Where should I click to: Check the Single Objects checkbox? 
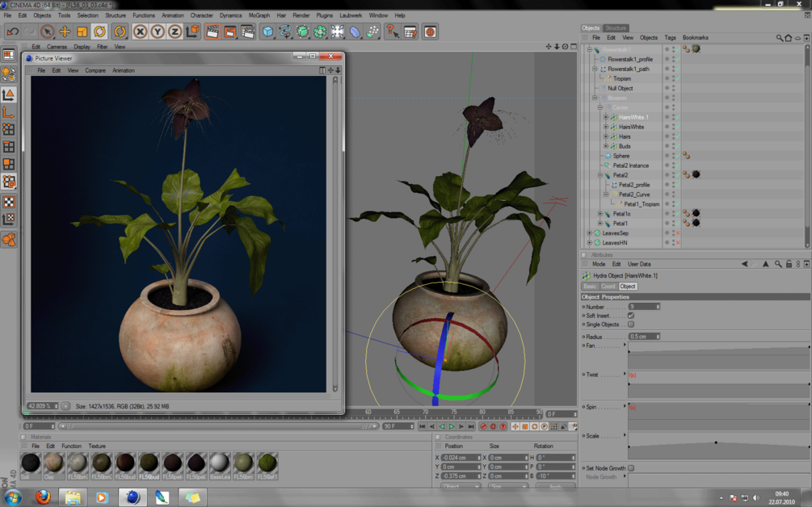[631, 325]
